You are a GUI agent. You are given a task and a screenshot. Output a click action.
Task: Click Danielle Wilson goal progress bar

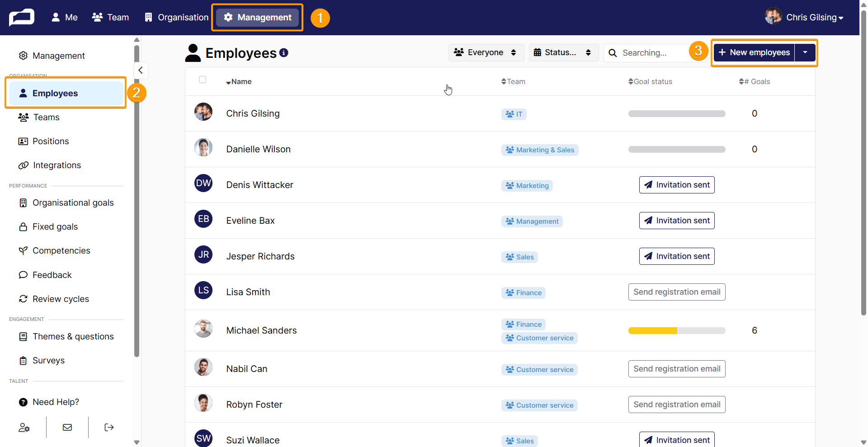point(677,150)
